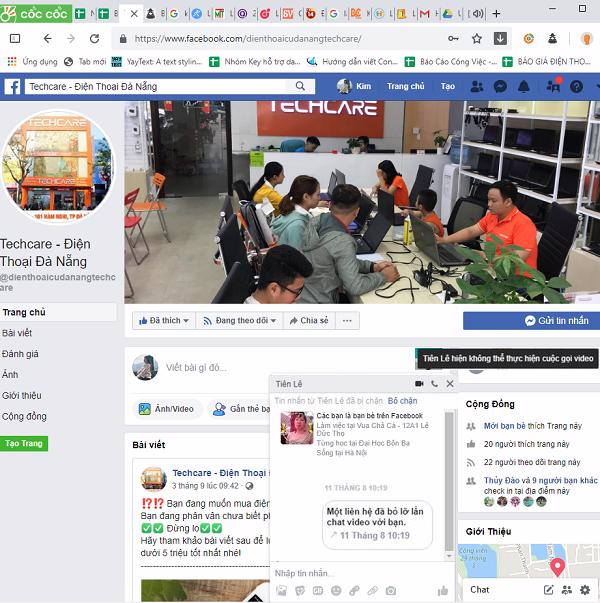This screenshot has width=600, height=603.
Task: Start a video call with Tiên Lê
Action: [x=419, y=384]
